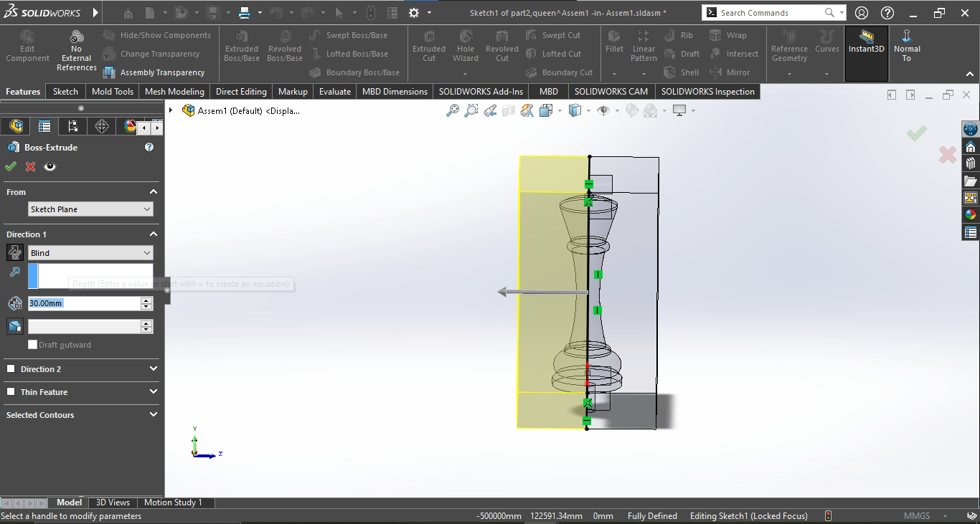Open the SOLIDWORKS CAM tab
980x524 pixels.
pos(611,92)
